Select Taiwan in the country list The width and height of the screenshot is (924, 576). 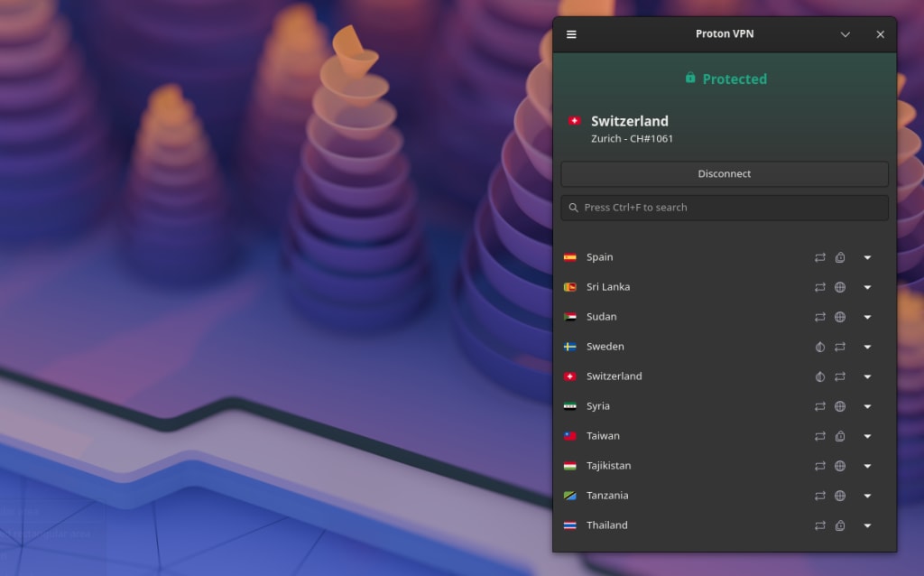[603, 436]
